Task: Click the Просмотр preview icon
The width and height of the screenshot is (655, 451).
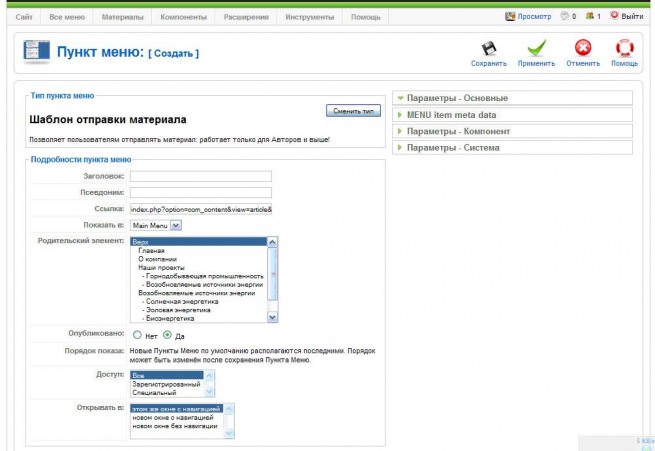Action: click(510, 16)
